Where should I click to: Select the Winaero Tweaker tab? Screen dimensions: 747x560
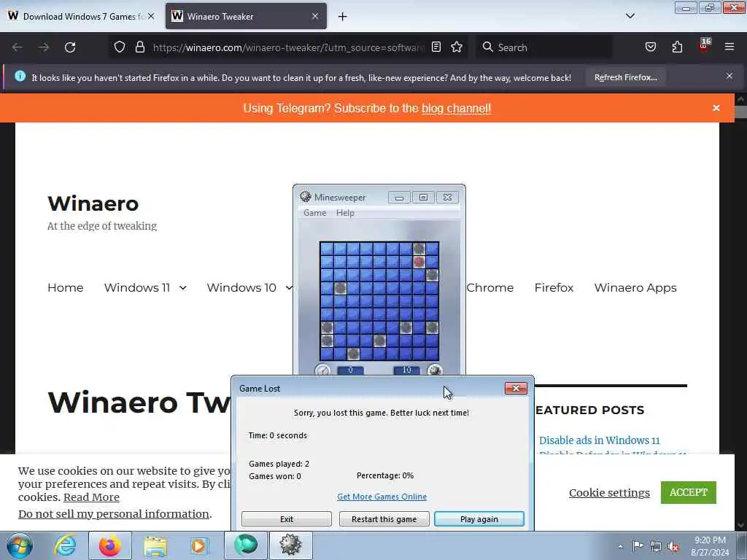coord(246,16)
